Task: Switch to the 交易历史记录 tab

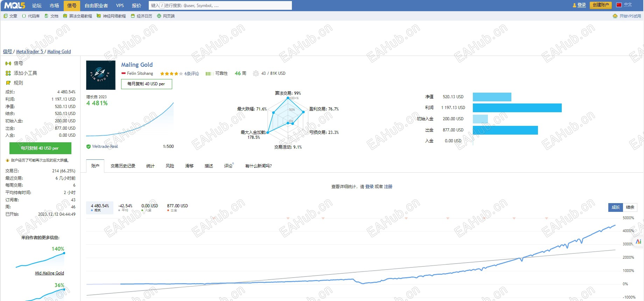Action: click(x=123, y=166)
